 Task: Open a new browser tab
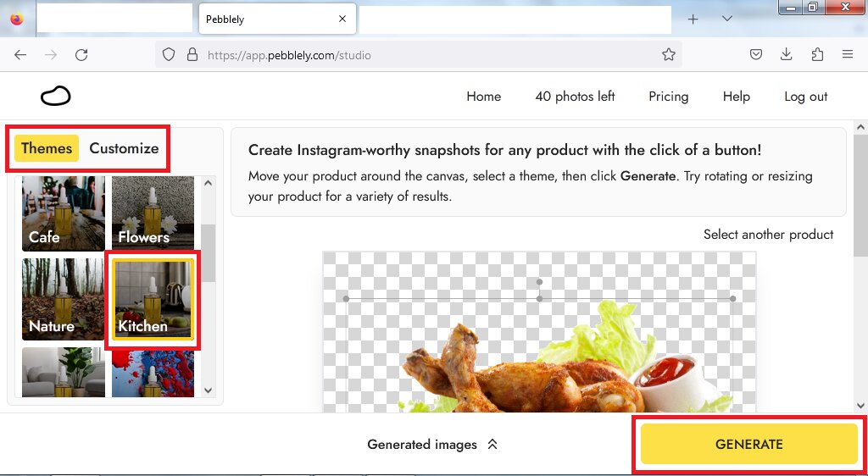[693, 19]
